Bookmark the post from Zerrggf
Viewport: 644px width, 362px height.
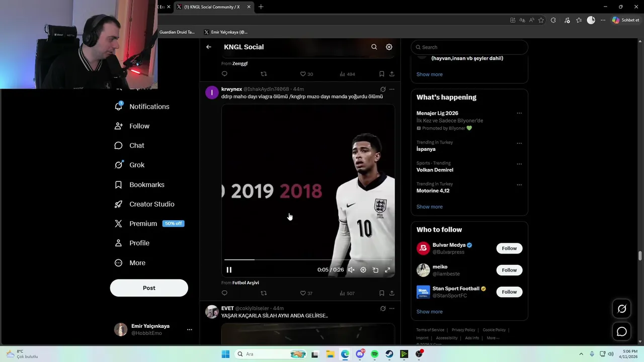[x=382, y=74]
